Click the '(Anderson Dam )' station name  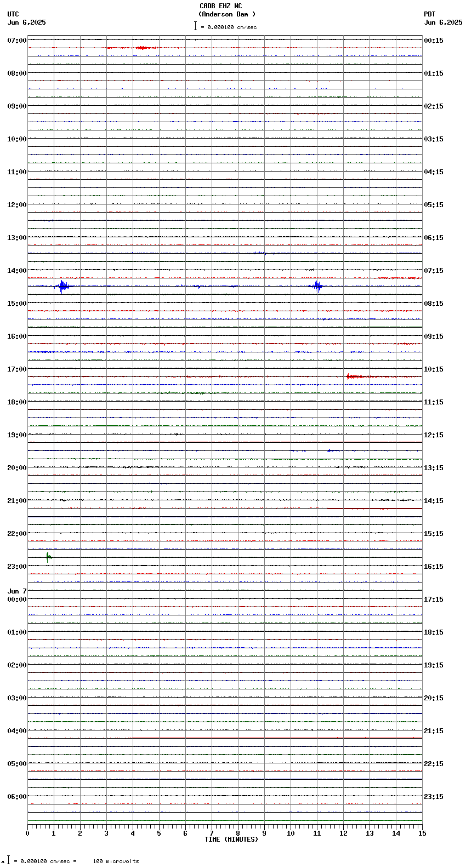coord(227,14)
